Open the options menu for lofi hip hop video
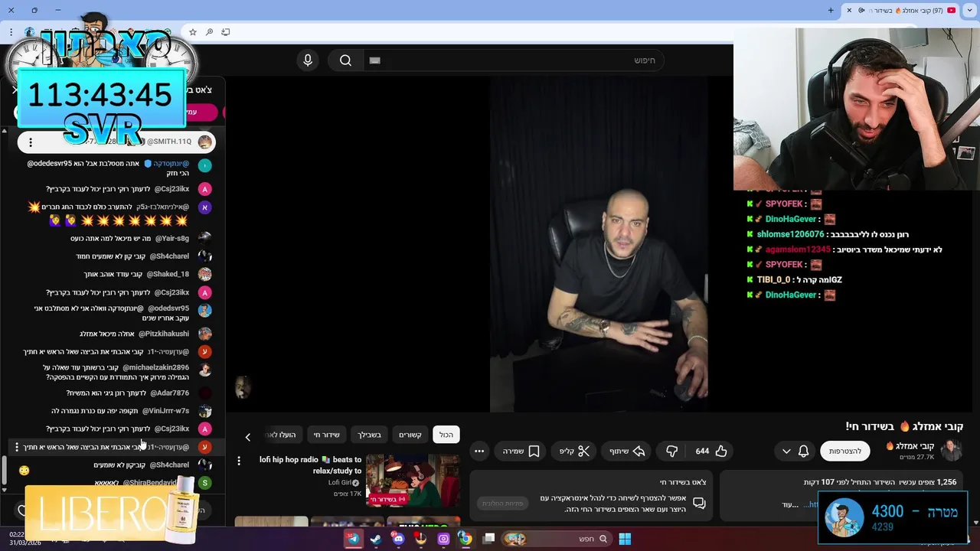The image size is (980, 551). [x=239, y=461]
